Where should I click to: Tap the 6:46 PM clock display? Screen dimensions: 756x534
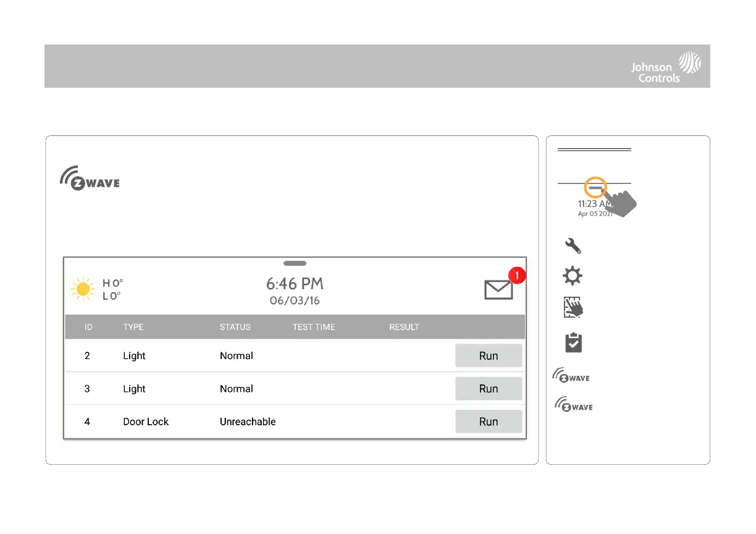coord(295,284)
